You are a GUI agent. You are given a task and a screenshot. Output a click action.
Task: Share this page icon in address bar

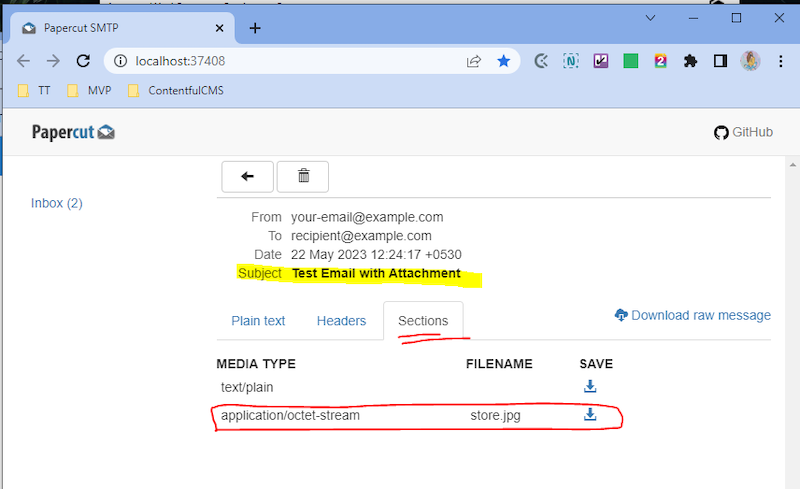(x=473, y=61)
